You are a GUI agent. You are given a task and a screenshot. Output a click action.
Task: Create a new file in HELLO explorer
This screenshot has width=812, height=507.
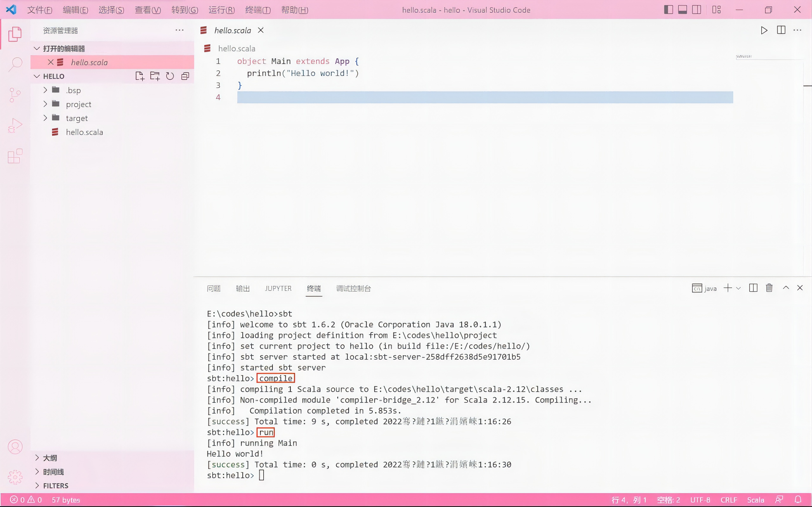point(140,76)
